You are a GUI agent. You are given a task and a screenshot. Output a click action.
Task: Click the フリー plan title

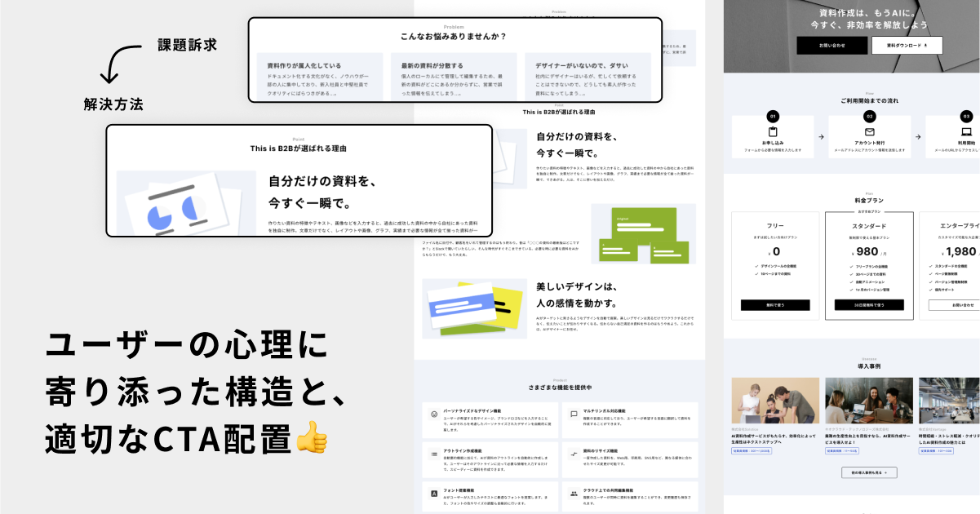(x=775, y=226)
